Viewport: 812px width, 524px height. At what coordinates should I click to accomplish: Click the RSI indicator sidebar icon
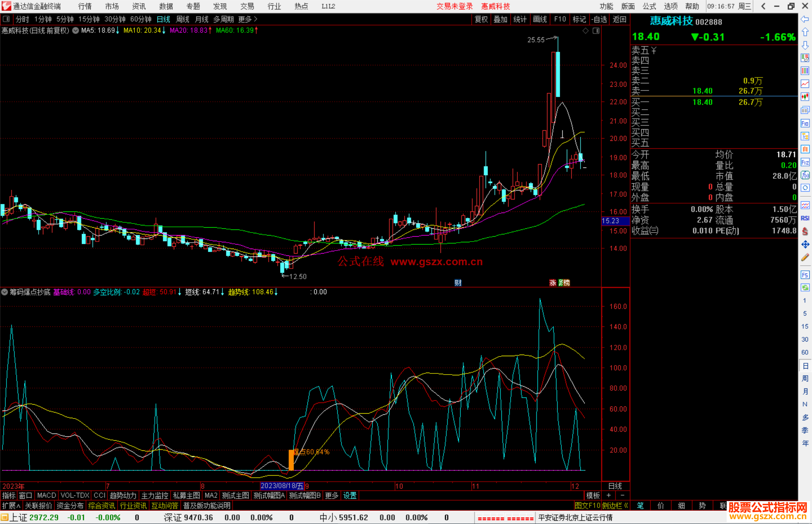pos(805,218)
